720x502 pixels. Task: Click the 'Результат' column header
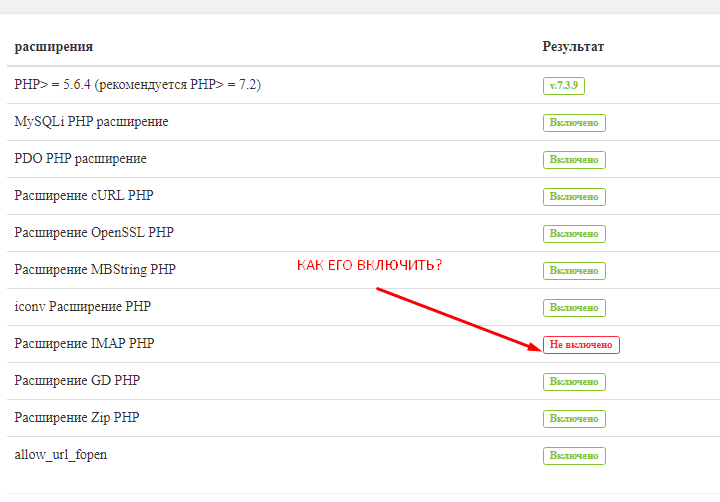tap(573, 47)
